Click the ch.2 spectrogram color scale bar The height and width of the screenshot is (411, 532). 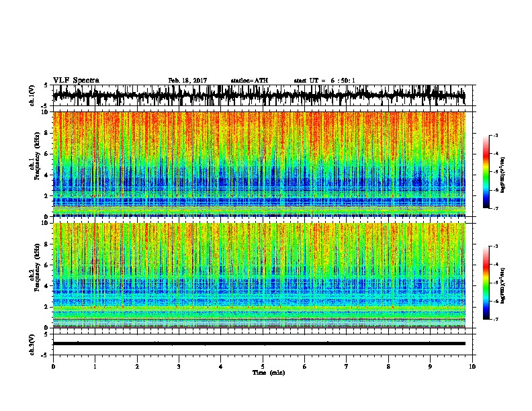[x=486, y=283]
